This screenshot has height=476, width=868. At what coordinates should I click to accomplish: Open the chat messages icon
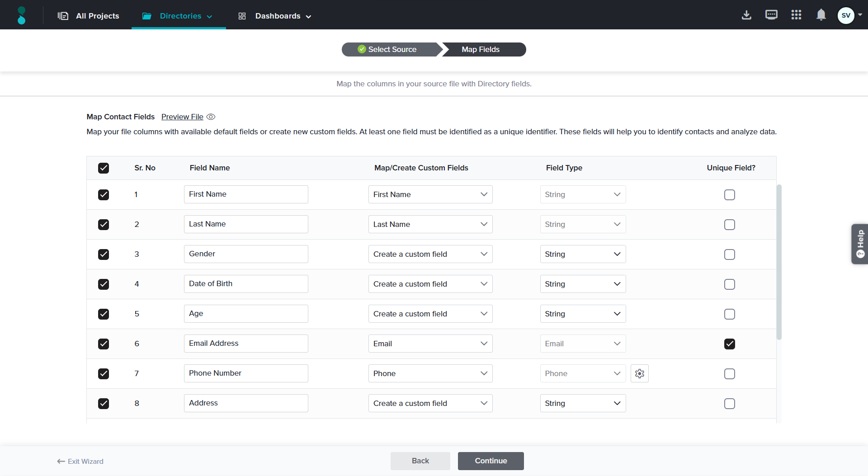pyautogui.click(x=771, y=15)
